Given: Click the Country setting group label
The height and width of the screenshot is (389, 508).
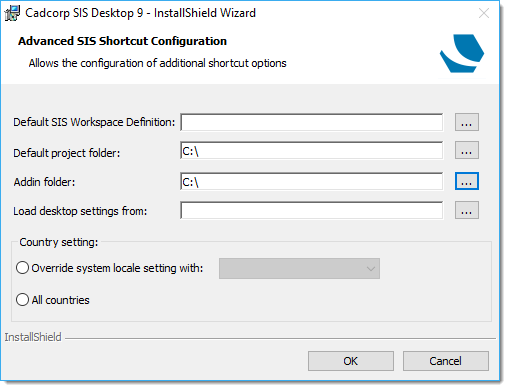Looking at the screenshot, I should coord(59,242).
